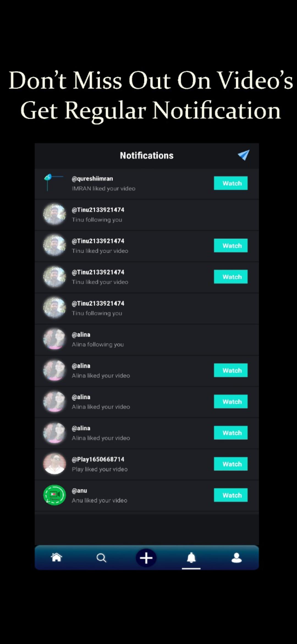Screen dimensions: 297x644
Task: Click Watch on last Alina liked notification
Action: click(x=231, y=433)
